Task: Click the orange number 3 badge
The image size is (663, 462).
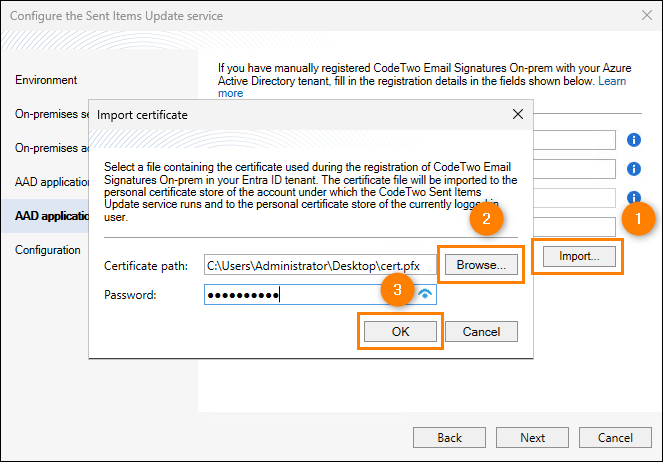Action: 398,290
